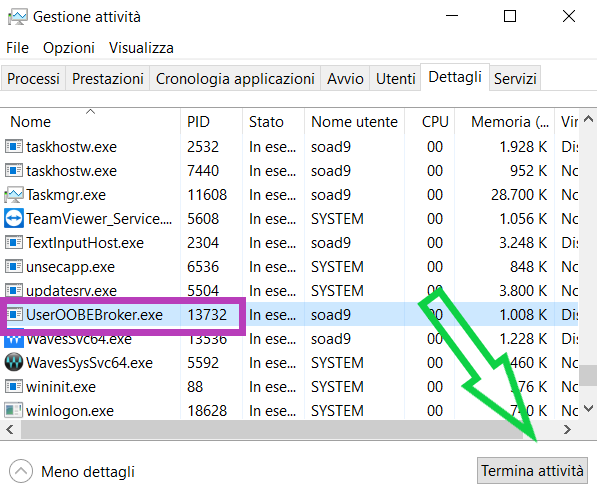Click the icon of taskhostw.exe PID 2532
The height and width of the screenshot is (500, 597).
[14, 147]
